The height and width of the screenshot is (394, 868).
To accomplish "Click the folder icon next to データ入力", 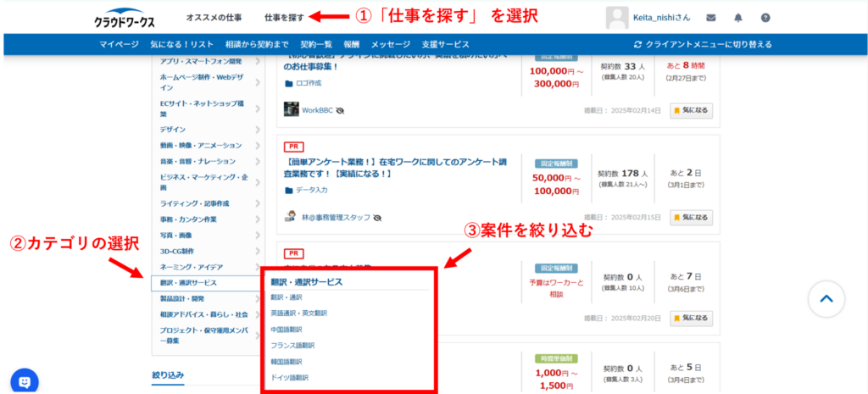I will click(288, 190).
